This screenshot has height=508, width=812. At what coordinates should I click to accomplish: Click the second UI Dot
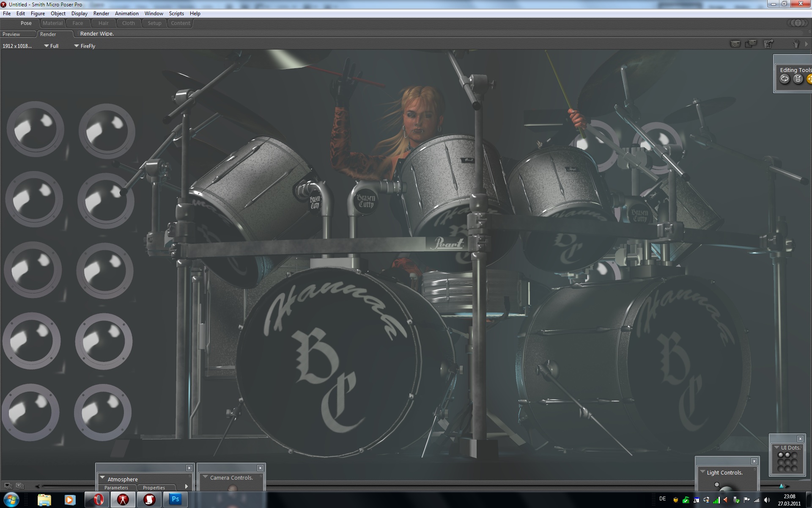pos(787,455)
